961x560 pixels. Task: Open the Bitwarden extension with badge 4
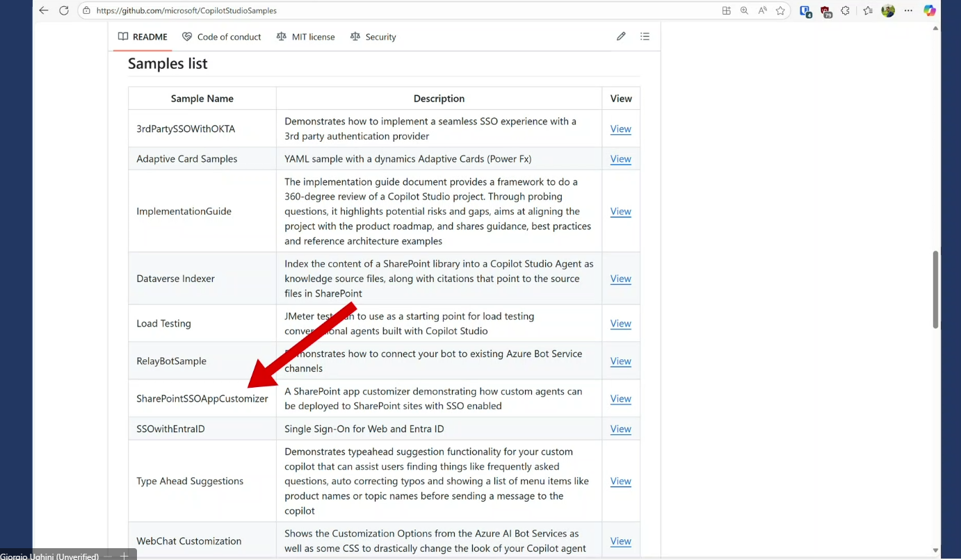pos(805,10)
